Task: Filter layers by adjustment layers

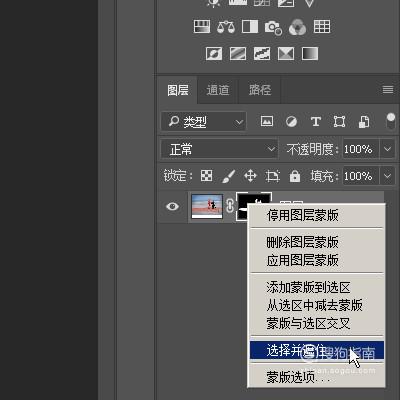Action: [x=291, y=122]
